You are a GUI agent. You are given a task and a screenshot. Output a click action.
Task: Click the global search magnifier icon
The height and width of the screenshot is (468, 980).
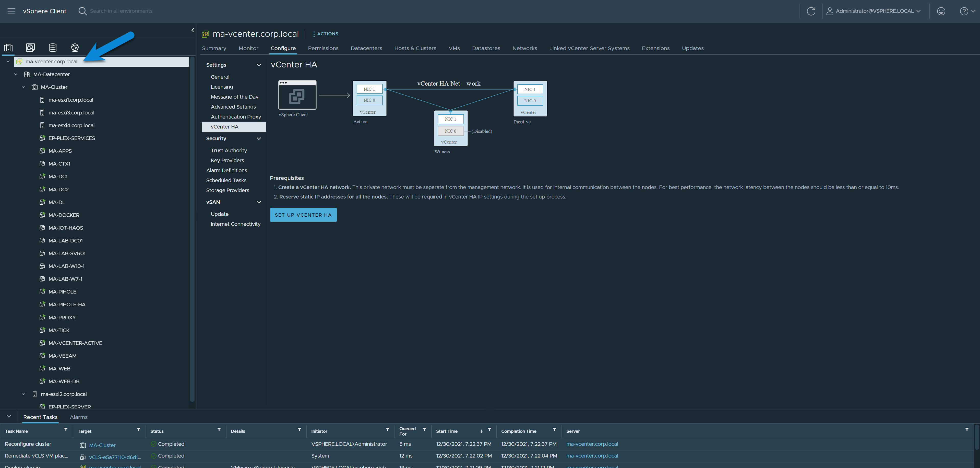(x=82, y=11)
